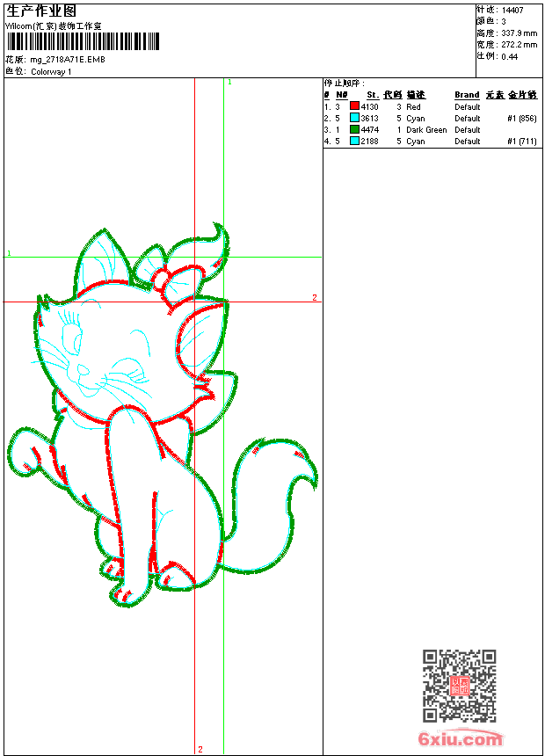The width and height of the screenshot is (545, 756).
Task: Click the file name mg_2718A71E.EMB
Action: [68, 60]
